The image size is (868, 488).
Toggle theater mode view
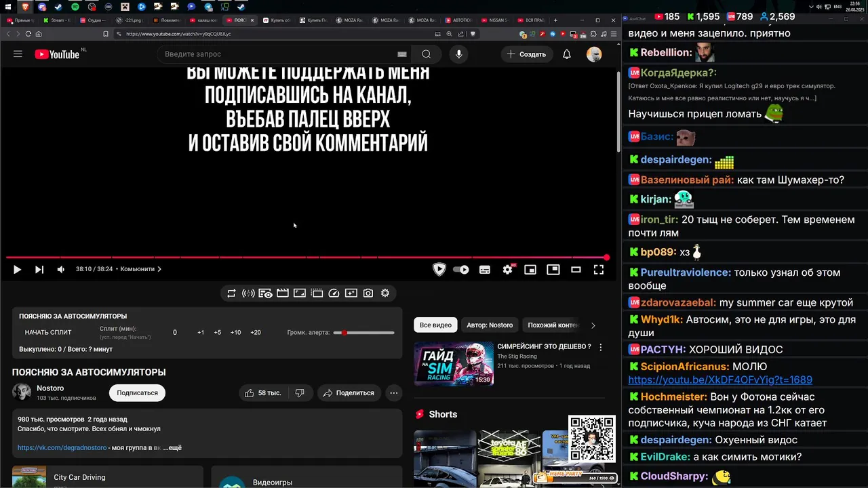point(576,269)
